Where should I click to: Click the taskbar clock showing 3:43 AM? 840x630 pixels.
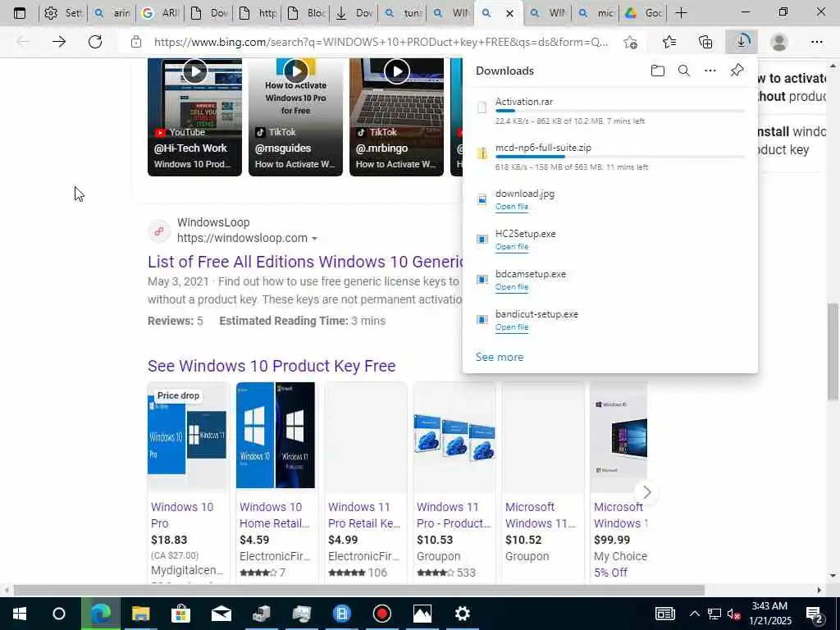point(770,614)
